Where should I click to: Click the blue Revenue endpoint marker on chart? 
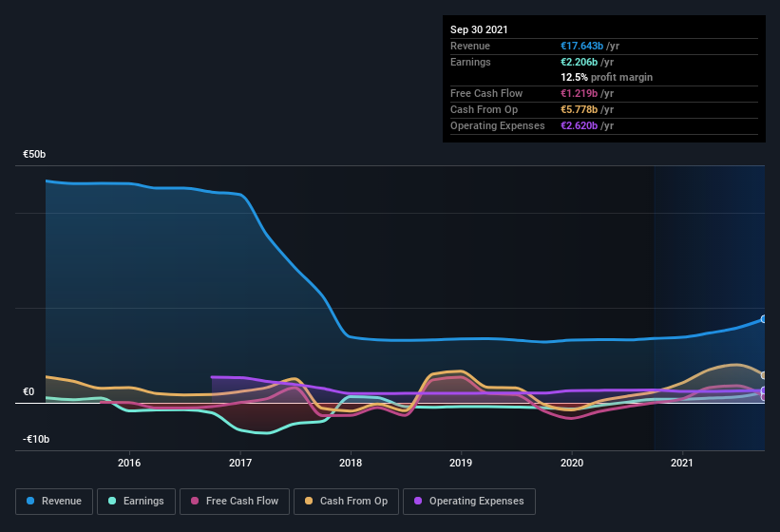pos(764,319)
